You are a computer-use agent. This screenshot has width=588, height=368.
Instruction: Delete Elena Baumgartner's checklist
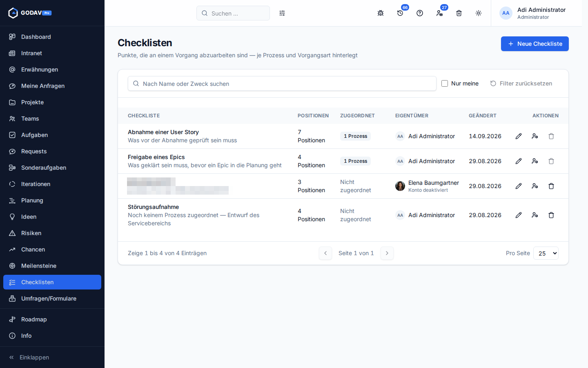(551, 186)
